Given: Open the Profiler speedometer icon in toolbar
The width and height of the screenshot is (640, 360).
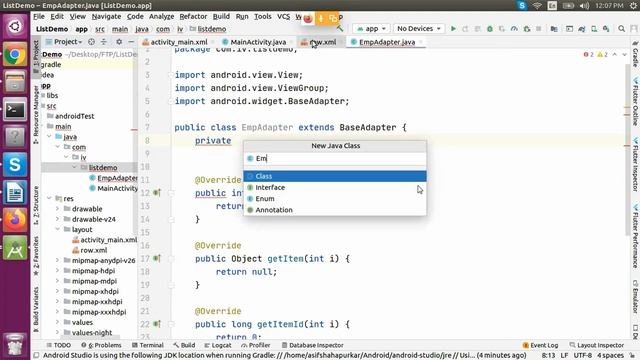Looking at the screenshot, I should pos(514,29).
